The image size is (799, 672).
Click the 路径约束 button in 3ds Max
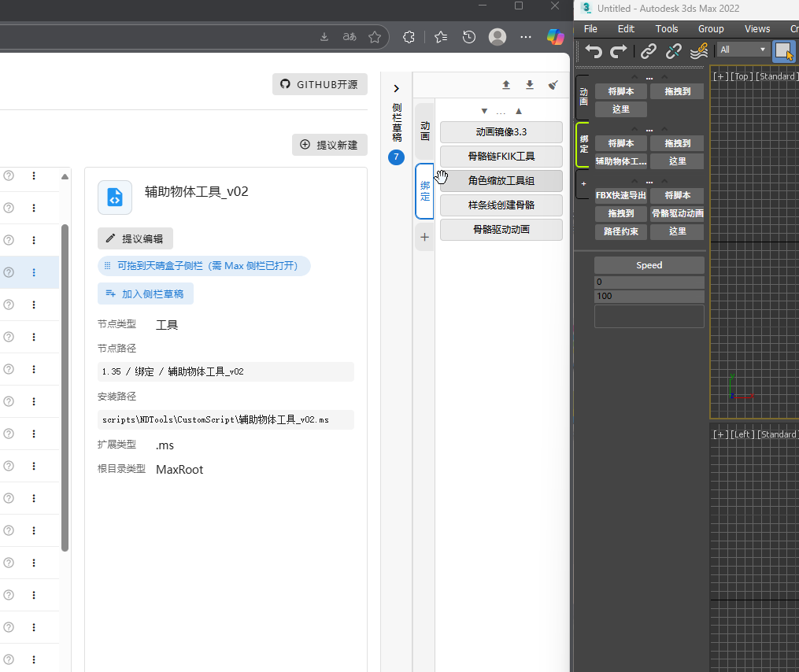(620, 231)
